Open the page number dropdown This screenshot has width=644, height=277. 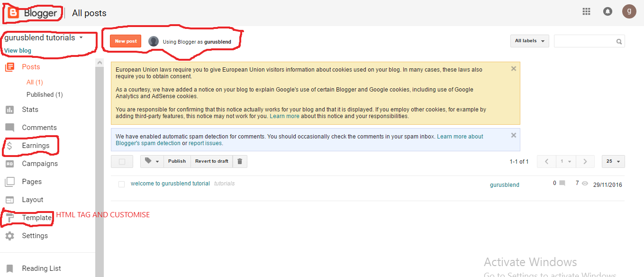pyautogui.click(x=566, y=161)
